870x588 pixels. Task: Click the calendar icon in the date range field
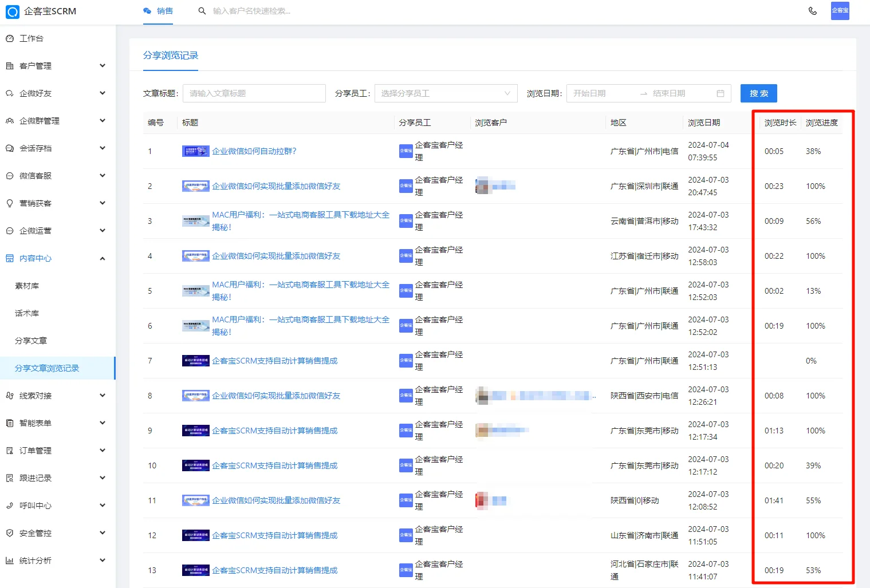point(721,93)
